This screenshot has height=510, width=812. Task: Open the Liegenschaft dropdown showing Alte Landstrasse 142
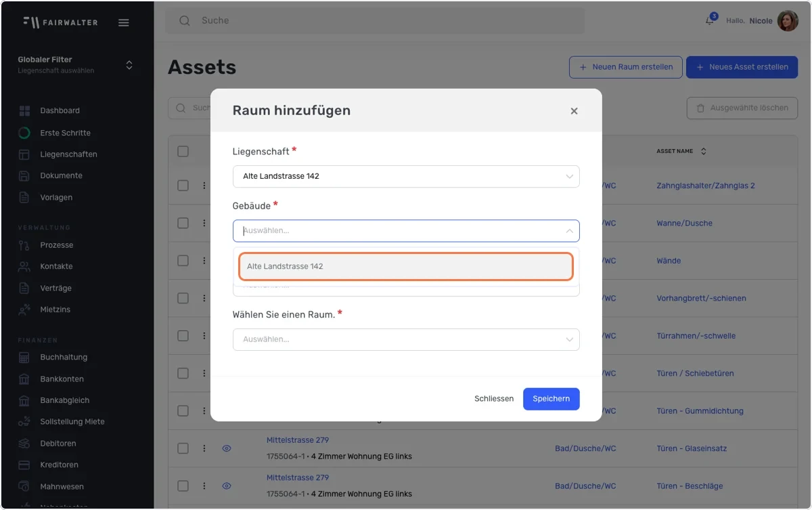pyautogui.click(x=406, y=176)
